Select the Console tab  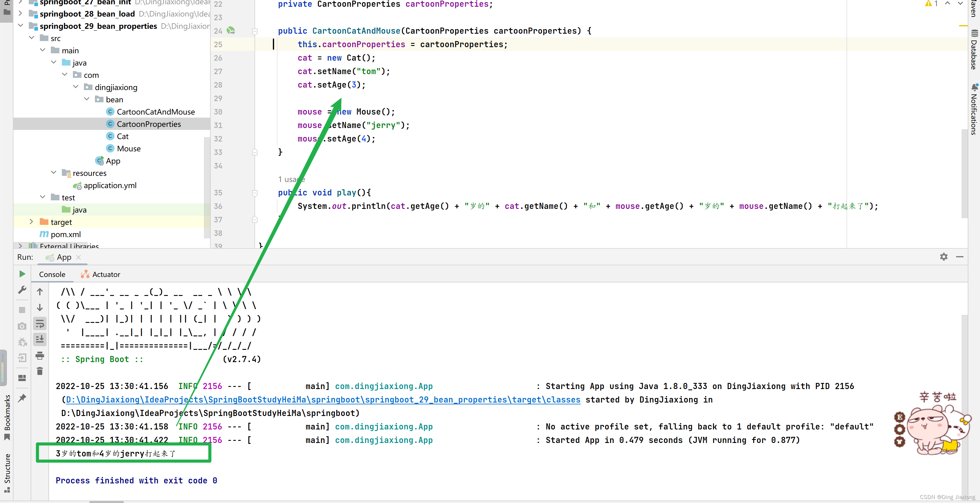click(x=52, y=274)
